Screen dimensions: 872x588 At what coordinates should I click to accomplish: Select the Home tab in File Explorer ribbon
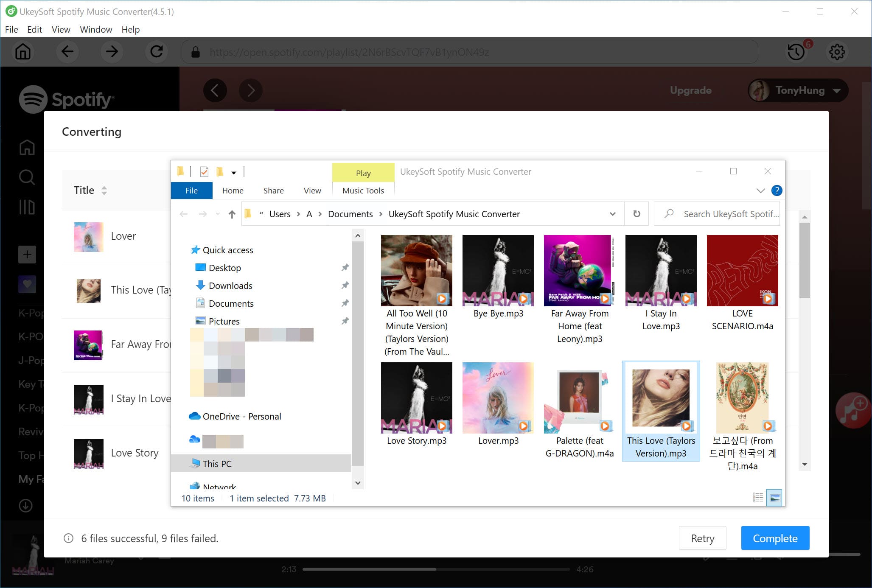pyautogui.click(x=233, y=190)
